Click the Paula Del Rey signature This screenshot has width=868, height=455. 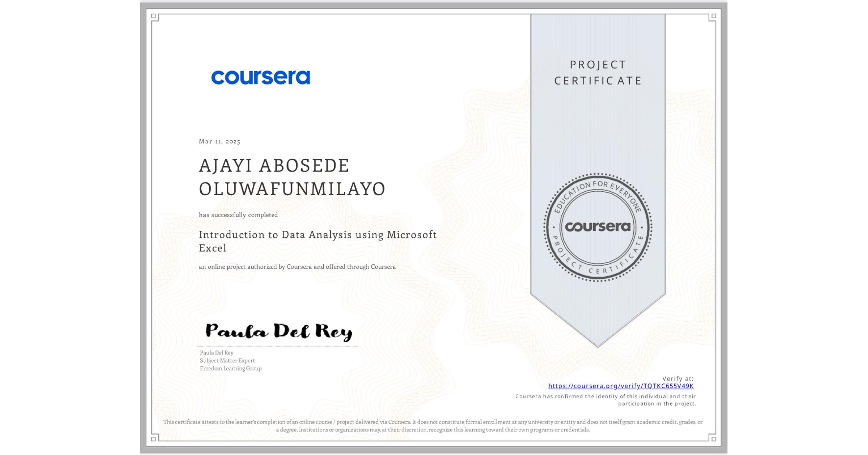coord(279,331)
